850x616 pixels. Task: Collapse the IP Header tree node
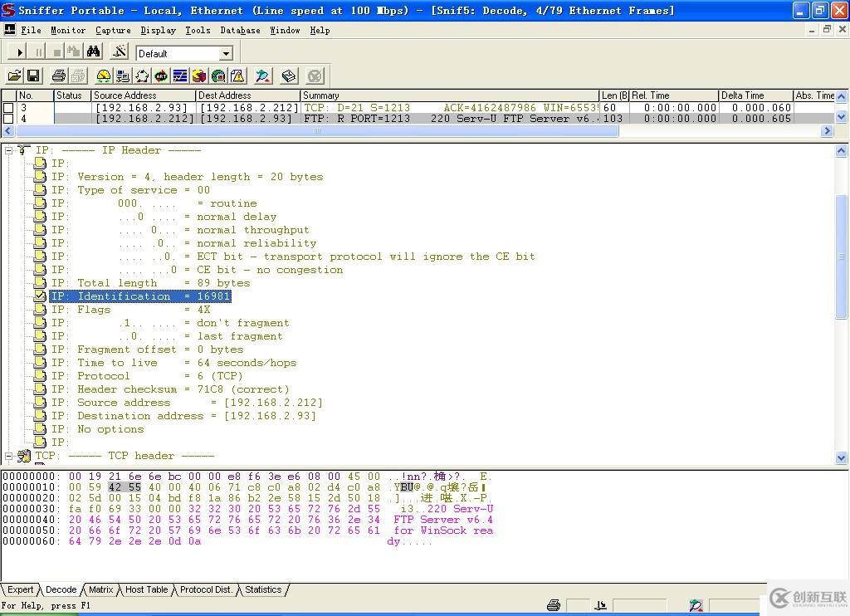(x=8, y=150)
